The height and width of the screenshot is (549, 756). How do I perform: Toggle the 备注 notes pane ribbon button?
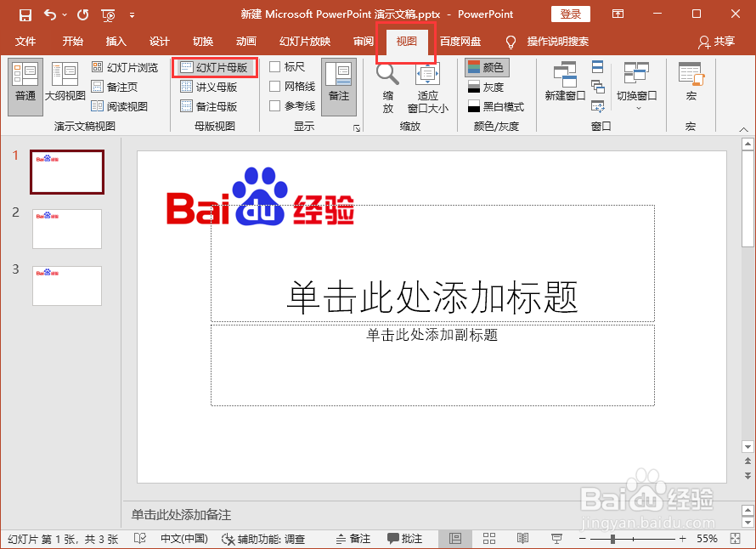[339, 88]
